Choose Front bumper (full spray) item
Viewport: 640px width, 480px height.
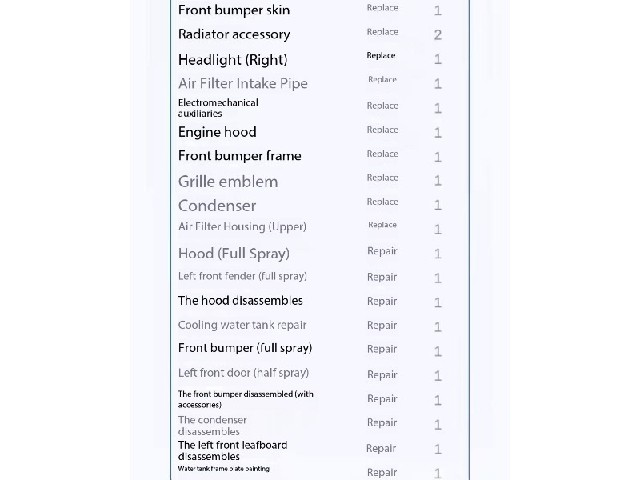coord(245,348)
